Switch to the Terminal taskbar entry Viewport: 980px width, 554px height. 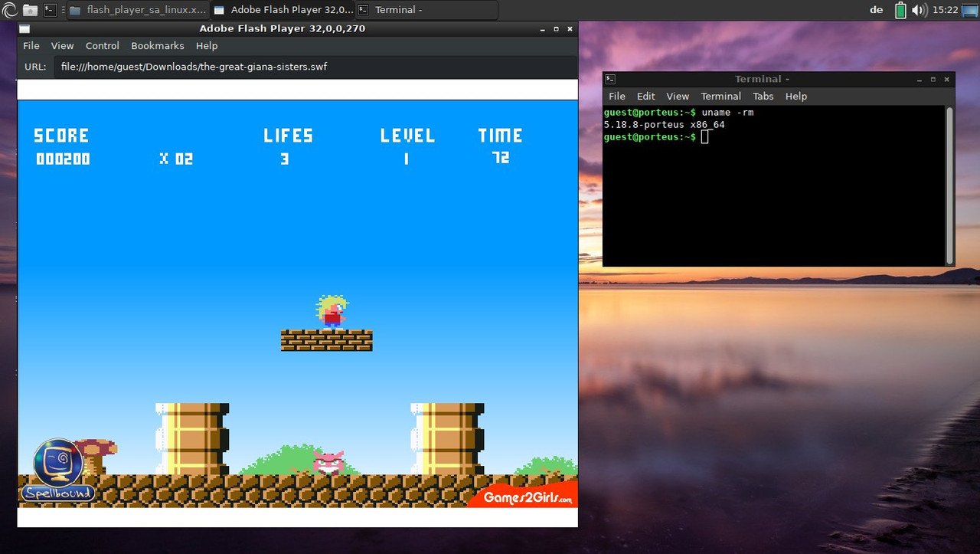pos(426,10)
